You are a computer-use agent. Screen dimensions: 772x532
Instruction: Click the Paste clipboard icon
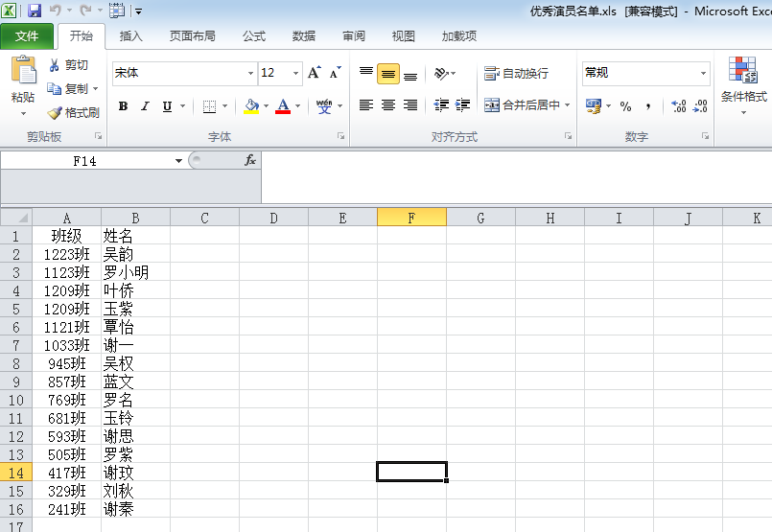pos(23,71)
